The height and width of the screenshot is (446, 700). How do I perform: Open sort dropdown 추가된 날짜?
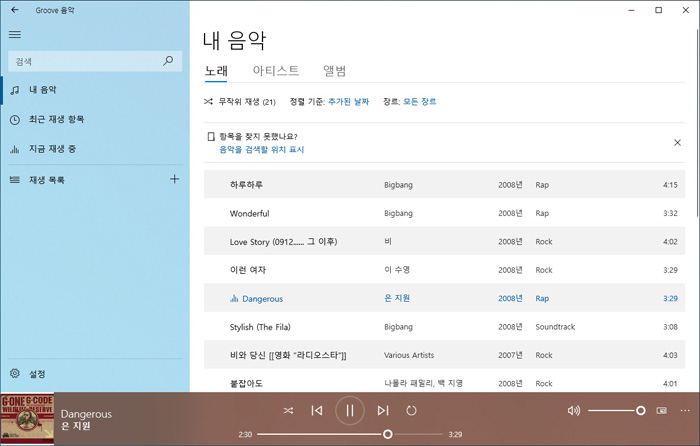[x=349, y=102]
